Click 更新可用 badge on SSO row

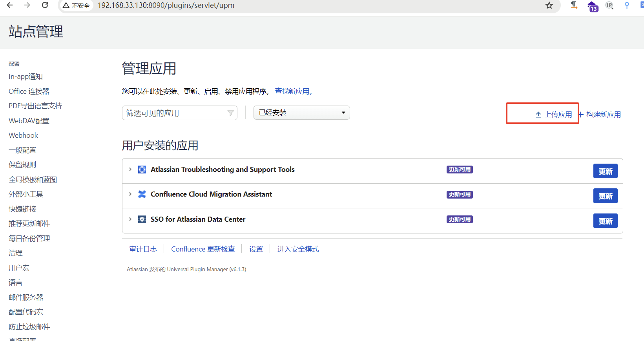coord(460,219)
